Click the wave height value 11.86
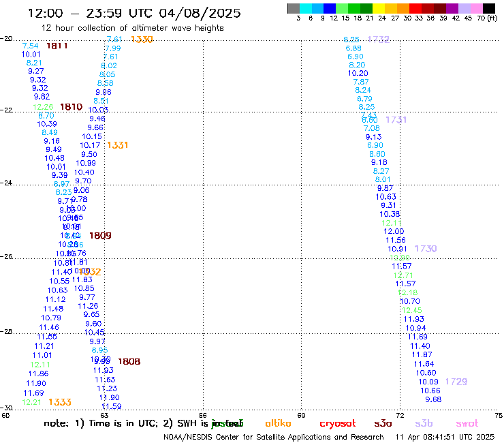Screen dimensions: 504x443 [x=38, y=373]
